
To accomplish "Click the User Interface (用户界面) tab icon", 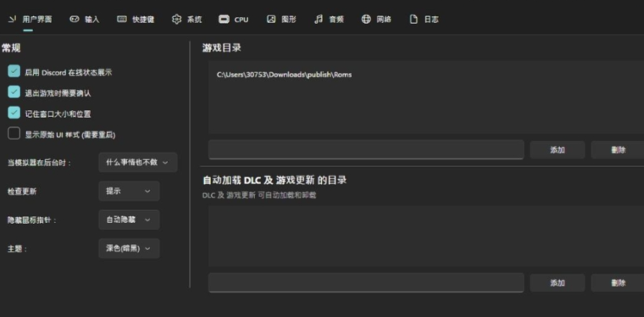I will [13, 19].
